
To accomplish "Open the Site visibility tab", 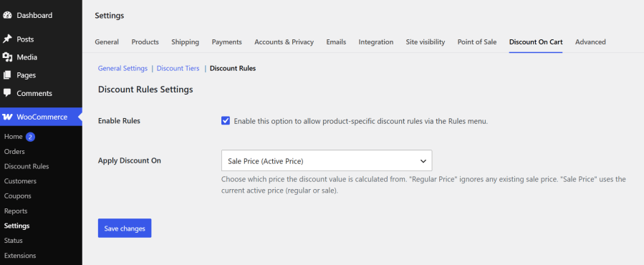I will (425, 42).
